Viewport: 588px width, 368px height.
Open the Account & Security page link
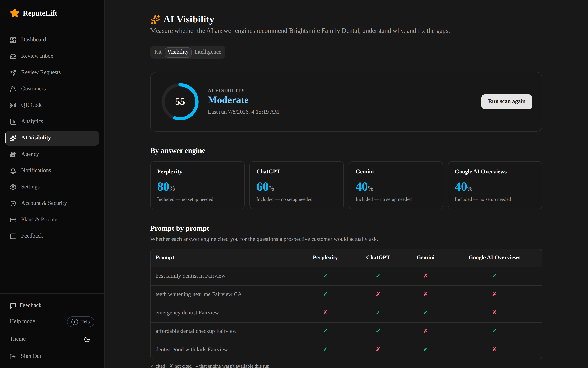point(52,203)
